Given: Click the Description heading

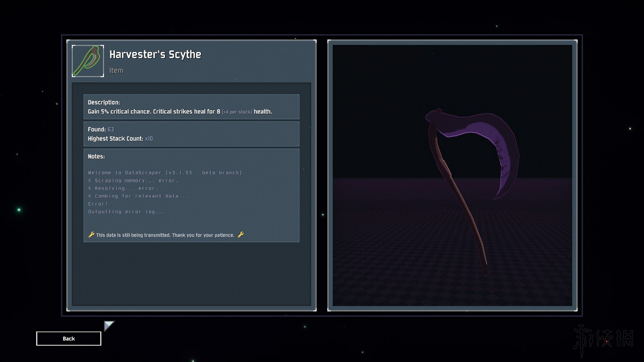Looking at the screenshot, I should (x=103, y=102).
